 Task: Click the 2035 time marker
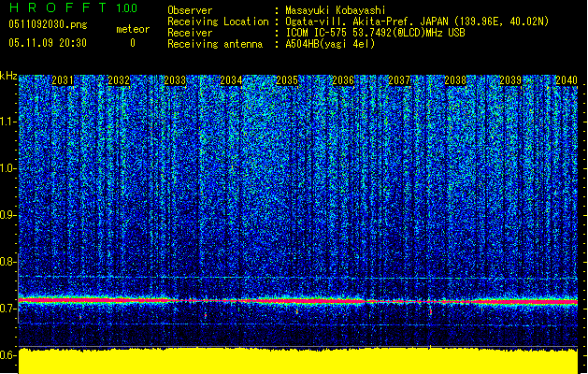click(x=287, y=80)
